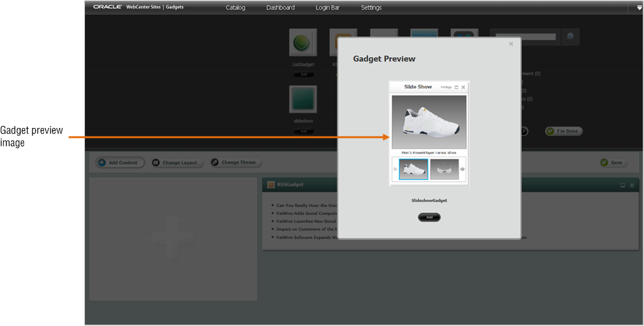This screenshot has width=644, height=326.
Task: Open Settings link in Slide Show gadget
Action: (x=446, y=87)
